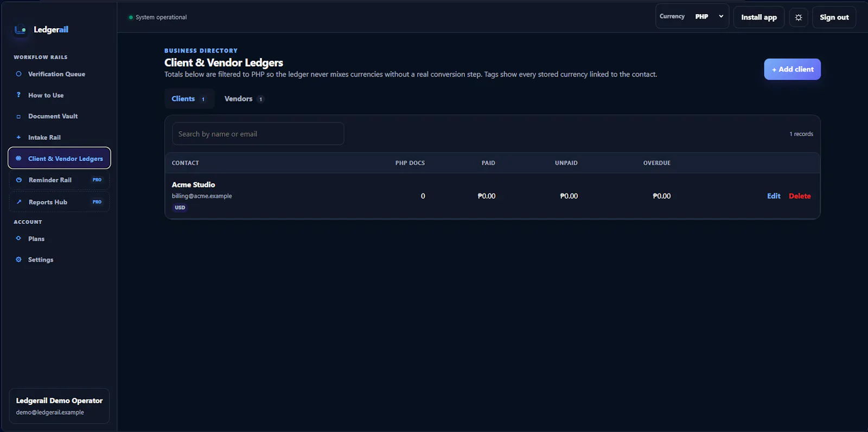Screen dimensions: 868x432
Task: Toggle the light/dark theme sun icon
Action: coord(799,17)
